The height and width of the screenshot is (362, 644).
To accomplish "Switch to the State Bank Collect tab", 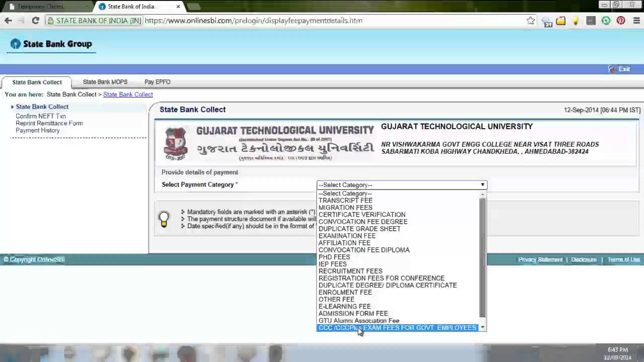I will click(x=37, y=82).
